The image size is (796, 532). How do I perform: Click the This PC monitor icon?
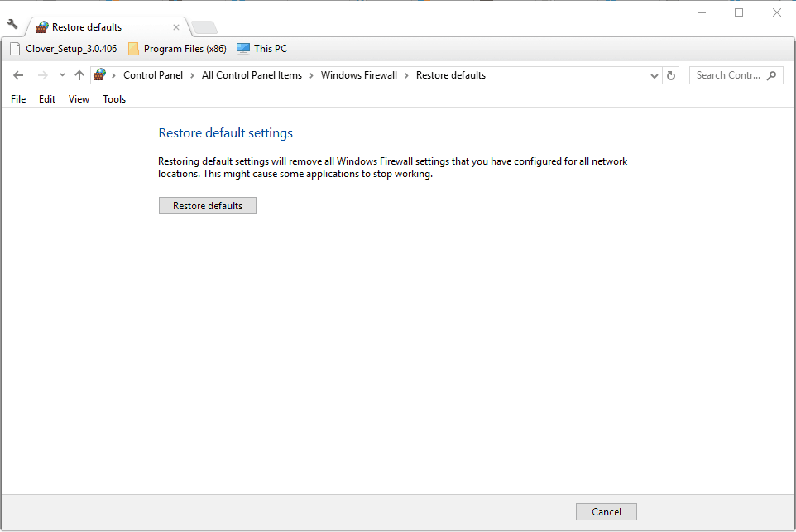[x=243, y=49]
